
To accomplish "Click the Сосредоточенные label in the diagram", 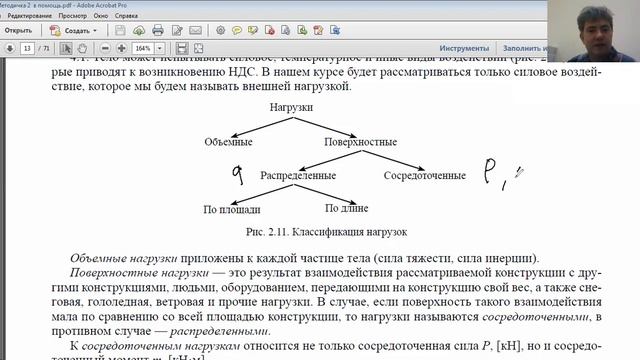I will point(424,176).
